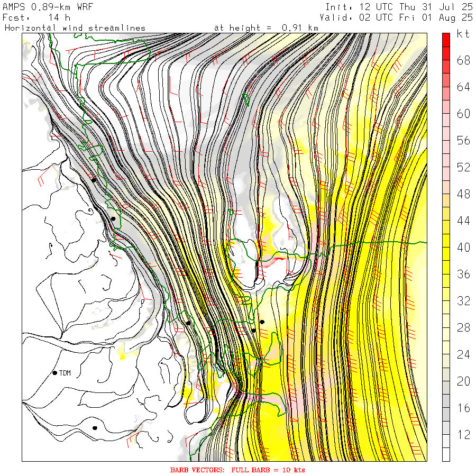Click the '48' color scale value

463,194
